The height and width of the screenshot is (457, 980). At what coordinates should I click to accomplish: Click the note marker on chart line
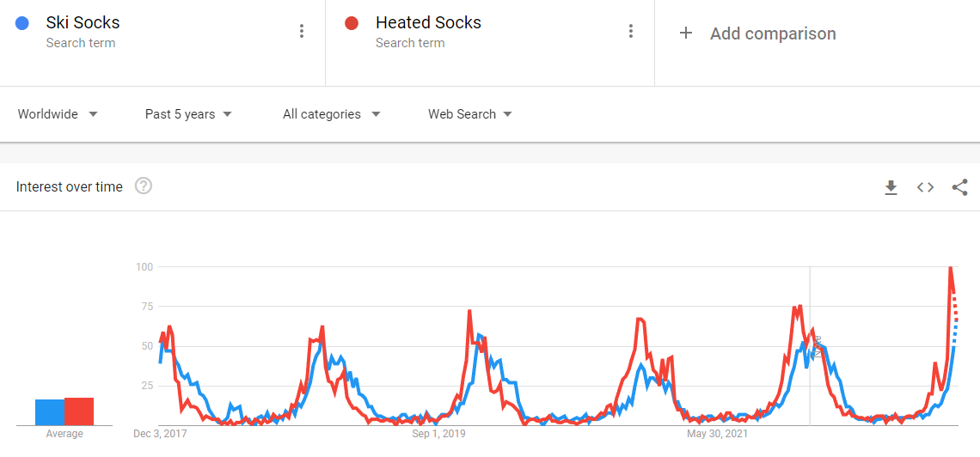coord(817,345)
